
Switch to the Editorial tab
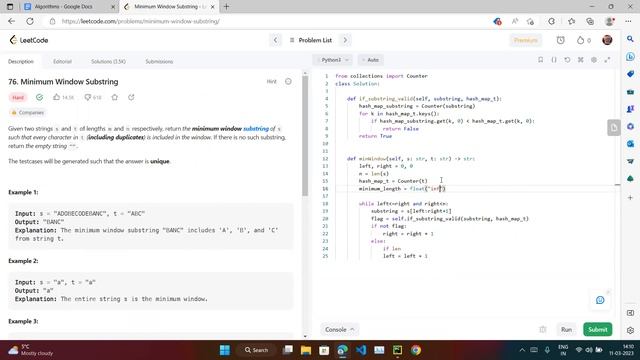tap(62, 61)
